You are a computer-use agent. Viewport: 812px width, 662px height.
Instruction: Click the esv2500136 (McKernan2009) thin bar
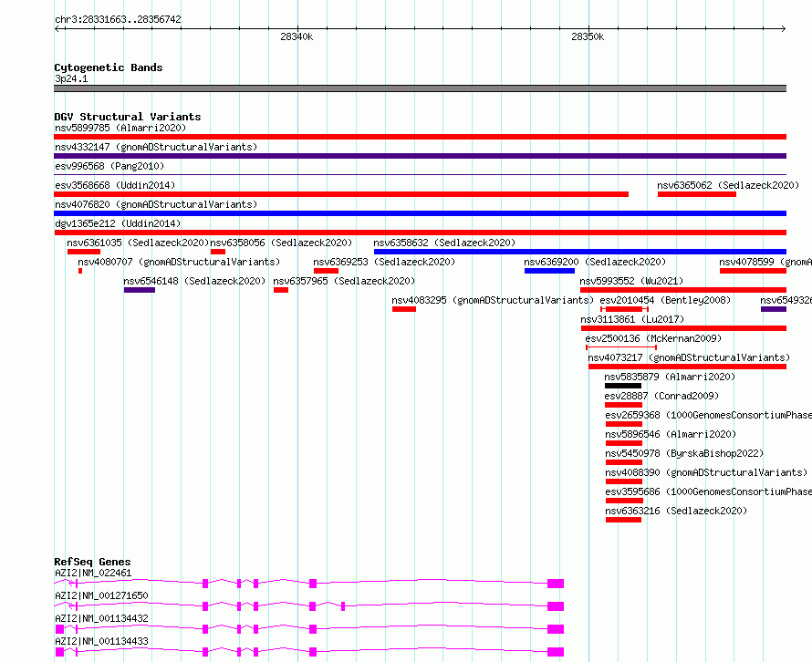click(x=621, y=347)
